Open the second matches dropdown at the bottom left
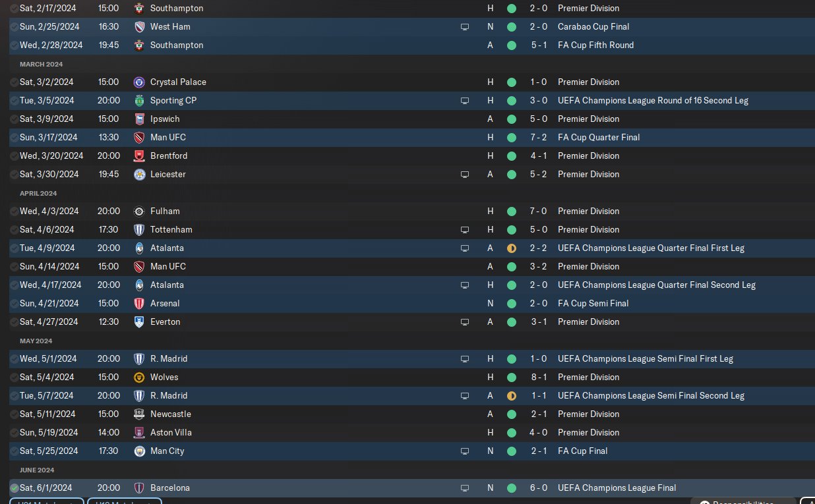This screenshot has width=815, height=504. coord(124,501)
